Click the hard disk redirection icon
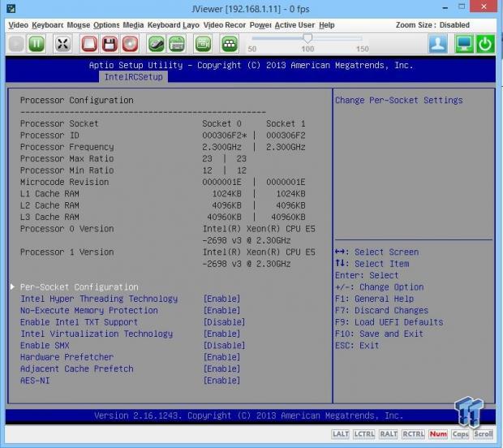Screen dimensions: 503x448 point(89,44)
